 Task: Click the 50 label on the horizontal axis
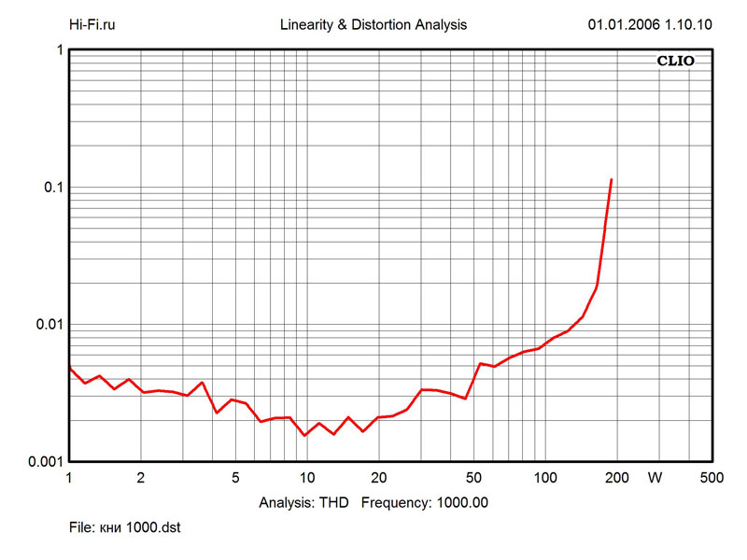tap(472, 478)
